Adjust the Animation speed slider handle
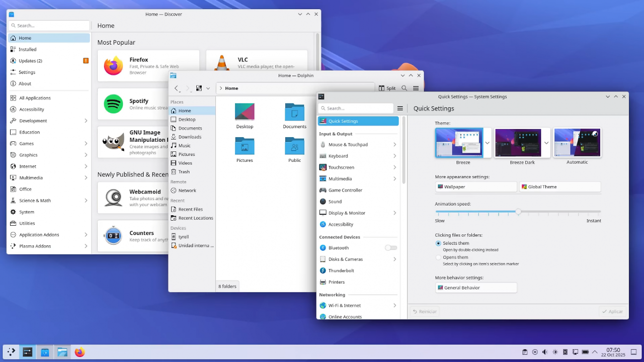 click(x=518, y=212)
